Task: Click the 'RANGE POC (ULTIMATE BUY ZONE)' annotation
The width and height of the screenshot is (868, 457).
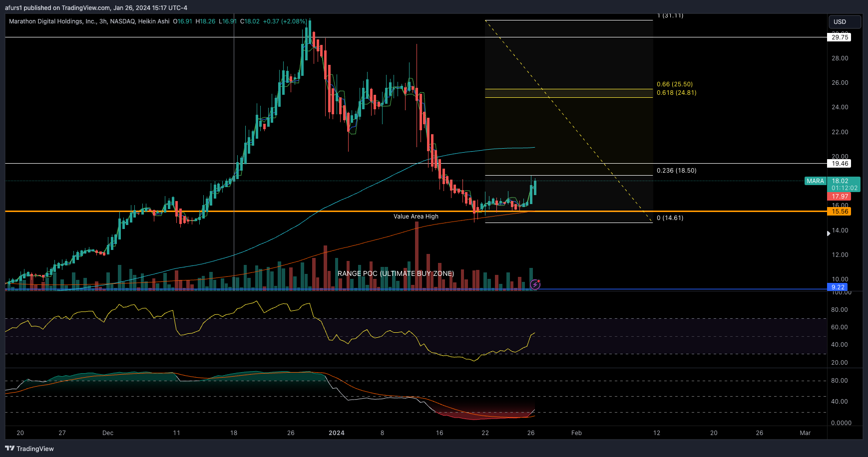Action: click(396, 273)
